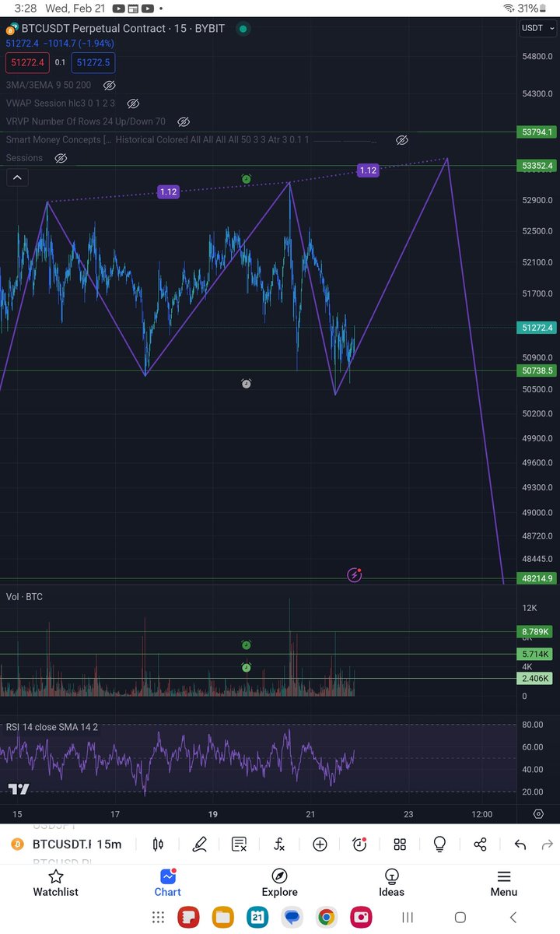Screen dimensions: 560x934
Task: Toggle visibility of VRVP indicator
Action: (184, 122)
